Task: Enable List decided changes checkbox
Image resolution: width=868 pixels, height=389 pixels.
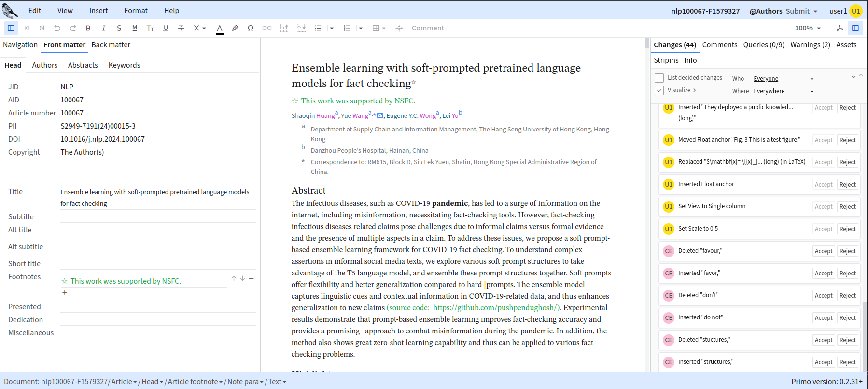Action: tap(659, 78)
